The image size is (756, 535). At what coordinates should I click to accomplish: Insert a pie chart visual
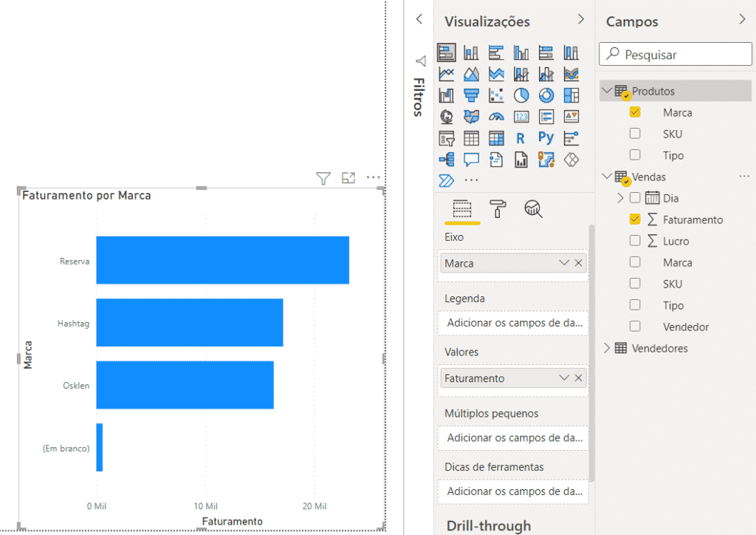pos(521,95)
